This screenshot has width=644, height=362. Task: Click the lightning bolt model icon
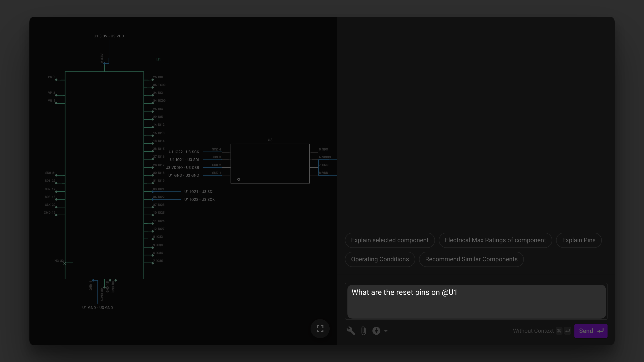pos(376,331)
